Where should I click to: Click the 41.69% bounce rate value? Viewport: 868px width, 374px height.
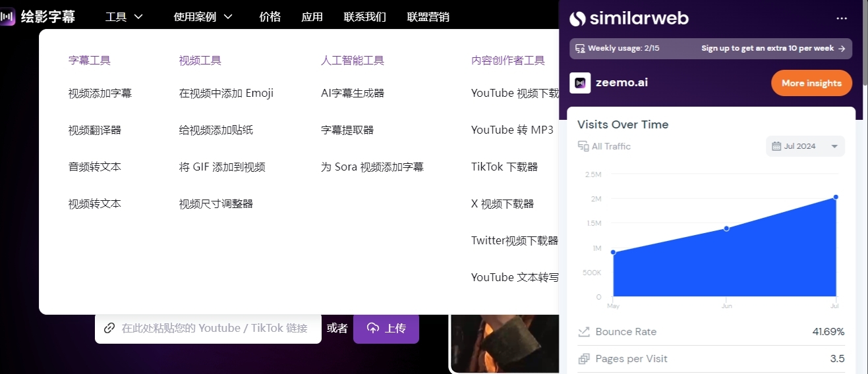click(x=828, y=332)
